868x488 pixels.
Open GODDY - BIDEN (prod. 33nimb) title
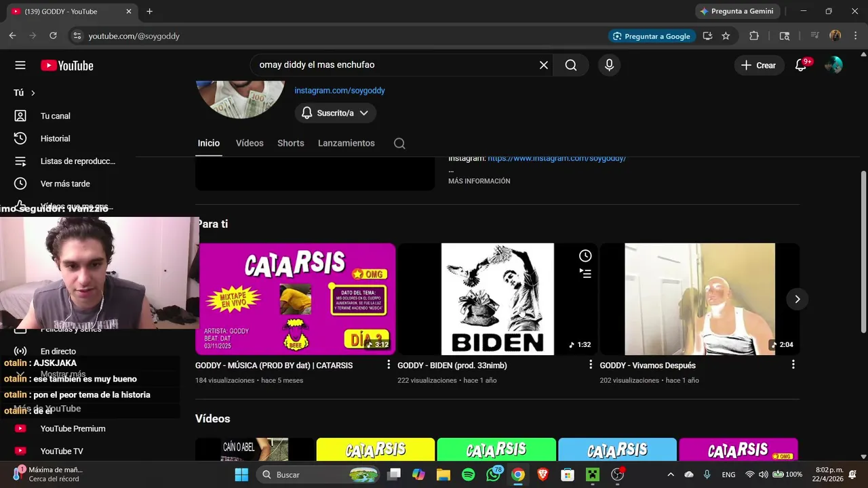click(x=452, y=365)
